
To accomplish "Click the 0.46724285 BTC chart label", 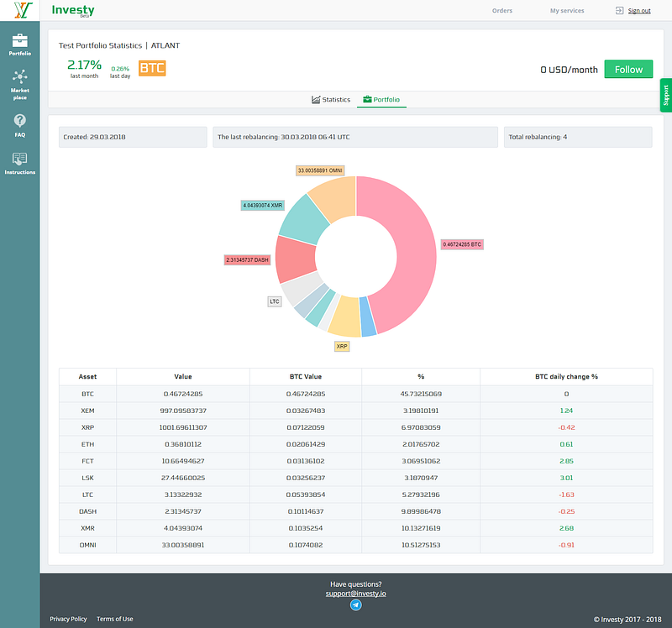I will [462, 244].
